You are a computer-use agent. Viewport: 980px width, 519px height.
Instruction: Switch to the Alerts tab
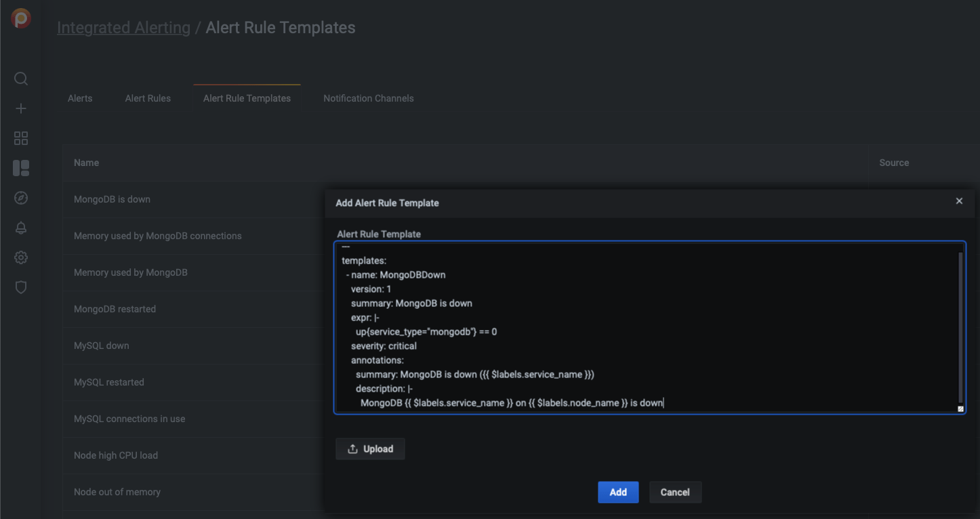[79, 98]
